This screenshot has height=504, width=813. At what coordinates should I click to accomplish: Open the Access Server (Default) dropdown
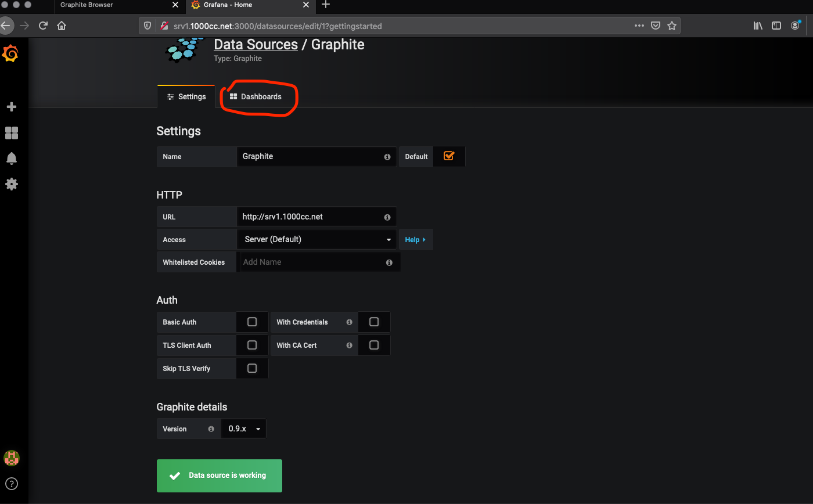tap(316, 239)
